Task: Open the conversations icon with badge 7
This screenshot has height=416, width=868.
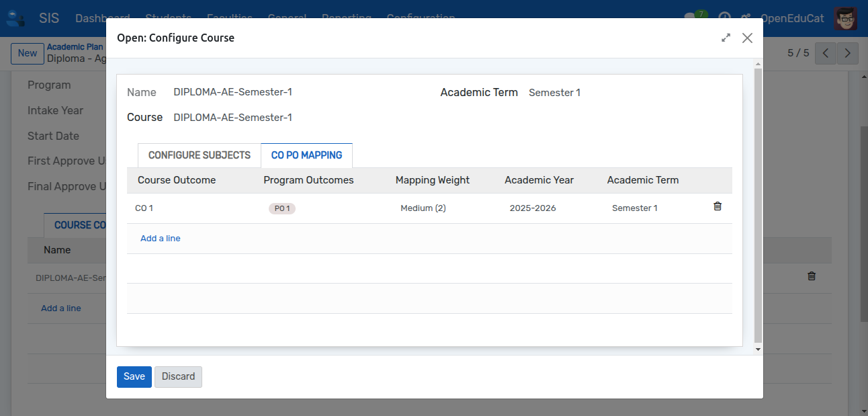Action: pos(691,17)
